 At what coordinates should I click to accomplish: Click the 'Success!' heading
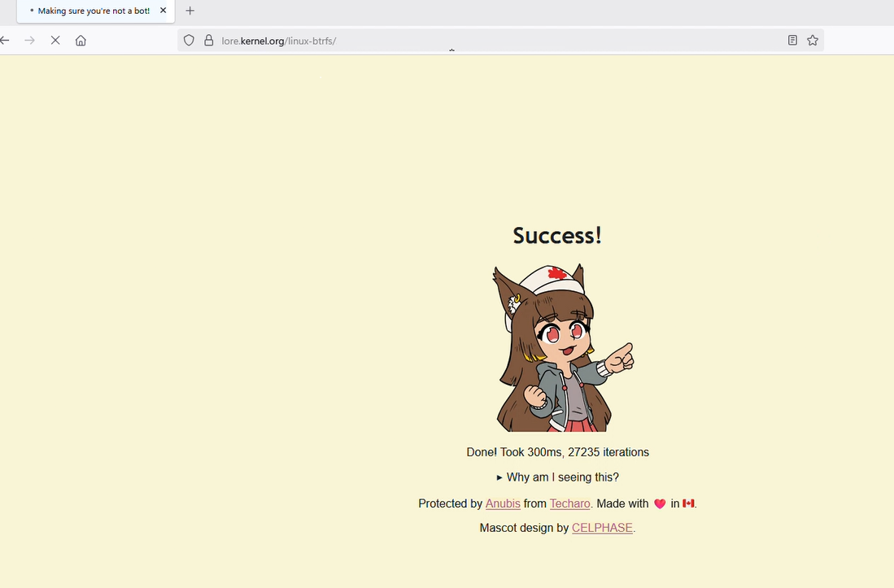(x=557, y=235)
